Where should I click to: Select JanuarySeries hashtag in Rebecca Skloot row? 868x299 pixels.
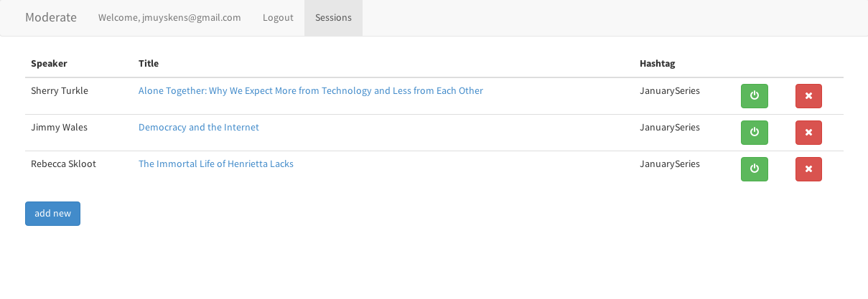(669, 164)
